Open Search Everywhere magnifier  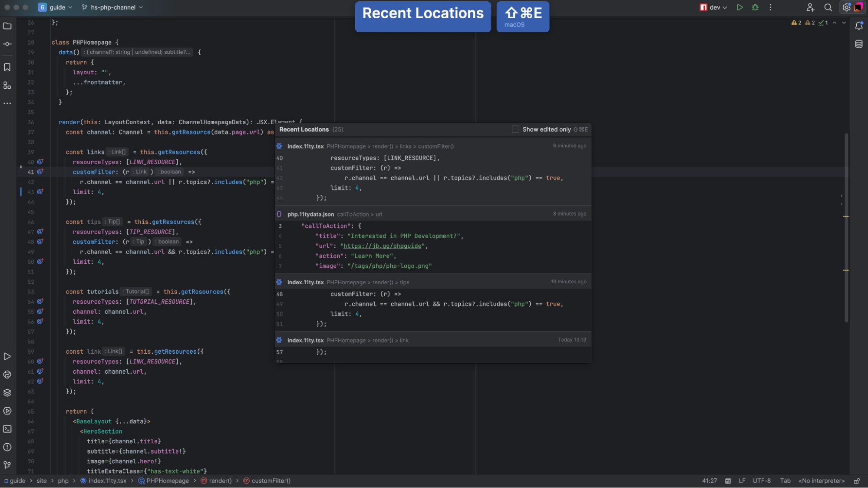(x=828, y=7)
